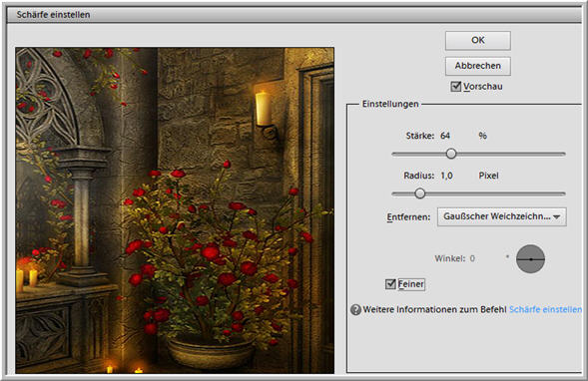
Task: Click the help question mark icon
Action: pos(355,310)
